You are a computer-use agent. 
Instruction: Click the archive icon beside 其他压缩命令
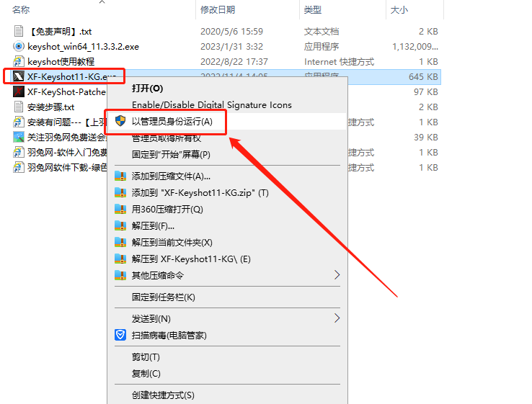click(120, 275)
